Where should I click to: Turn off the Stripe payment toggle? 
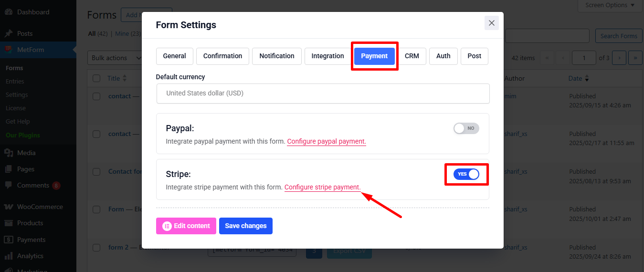click(x=466, y=174)
